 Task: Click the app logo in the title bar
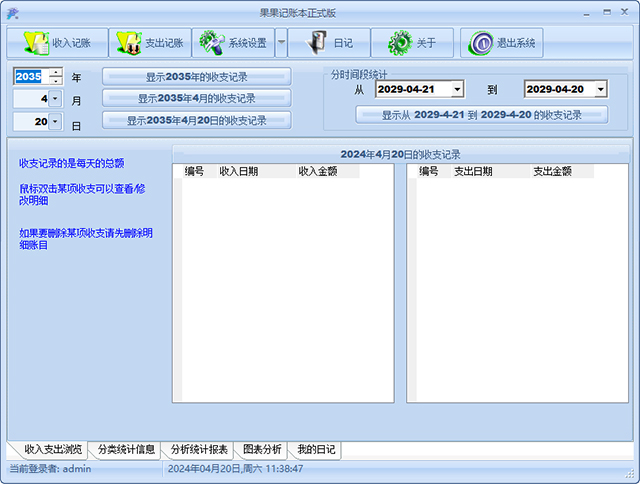pos(13,13)
